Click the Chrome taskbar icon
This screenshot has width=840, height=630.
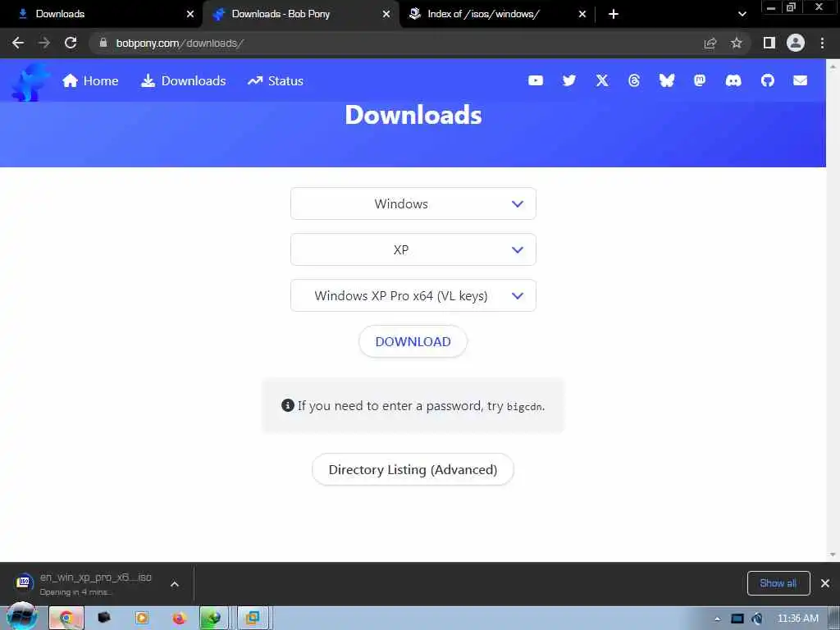tap(66, 619)
